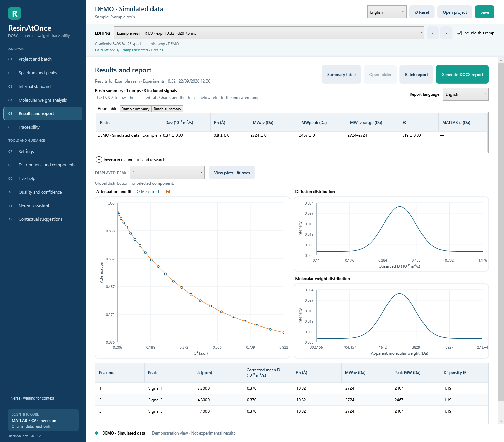Open the Displayed peak dropdown
The image size is (504, 442).
click(167, 173)
